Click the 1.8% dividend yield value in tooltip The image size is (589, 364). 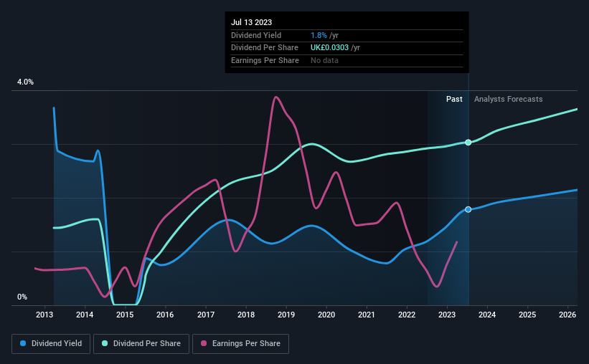319,35
